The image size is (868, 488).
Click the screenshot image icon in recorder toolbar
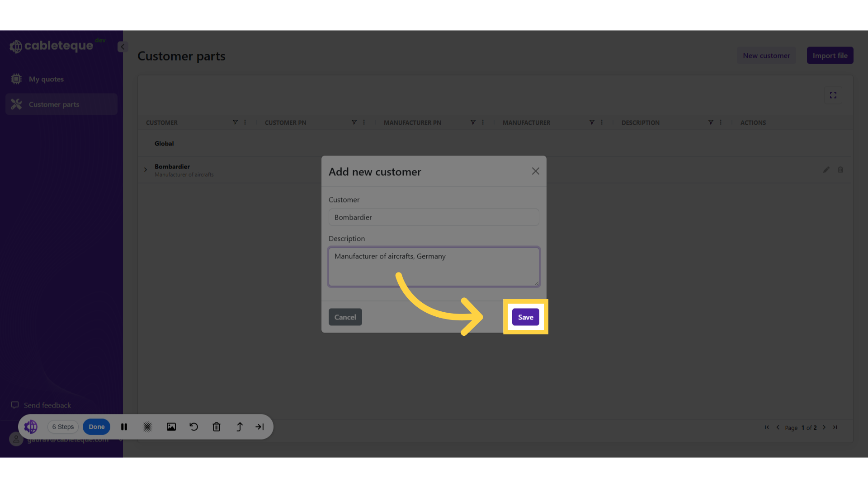pos(171,427)
